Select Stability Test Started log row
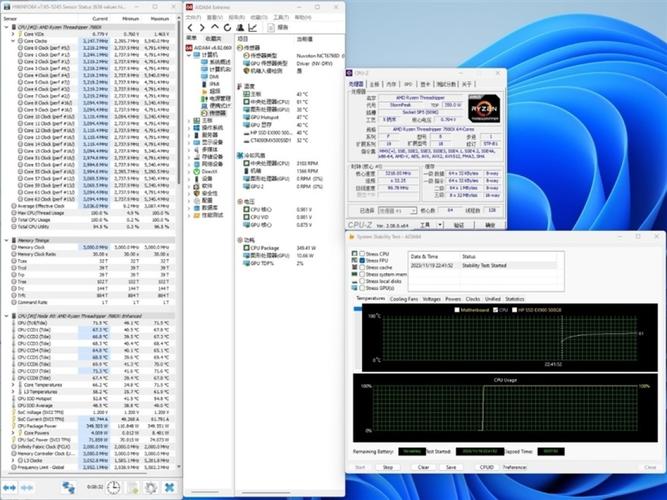 [x=484, y=265]
